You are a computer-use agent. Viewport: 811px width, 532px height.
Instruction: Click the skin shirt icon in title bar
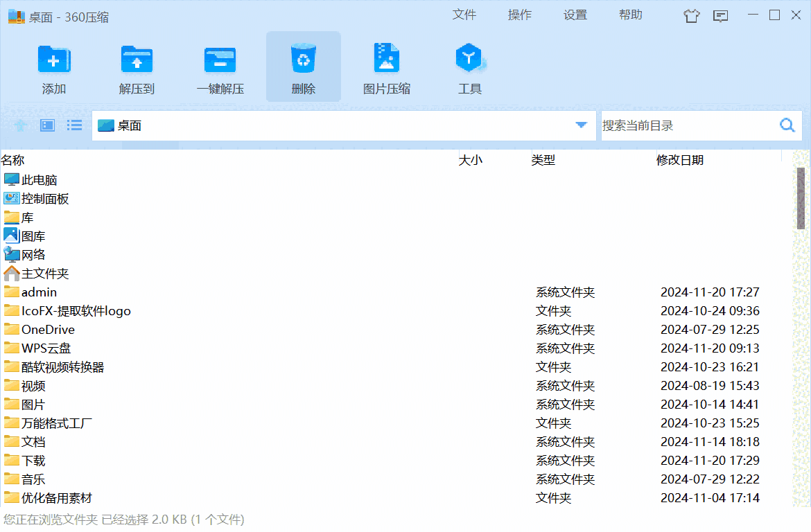coord(691,16)
